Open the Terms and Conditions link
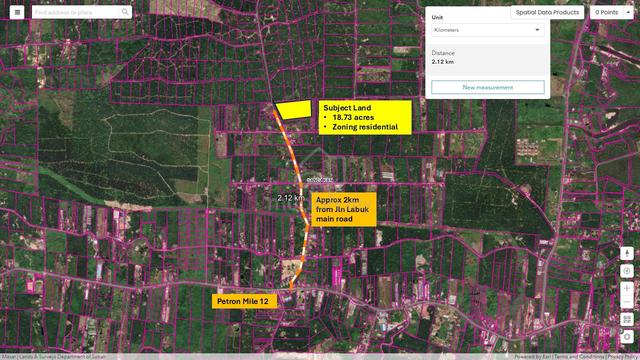 click(x=579, y=357)
